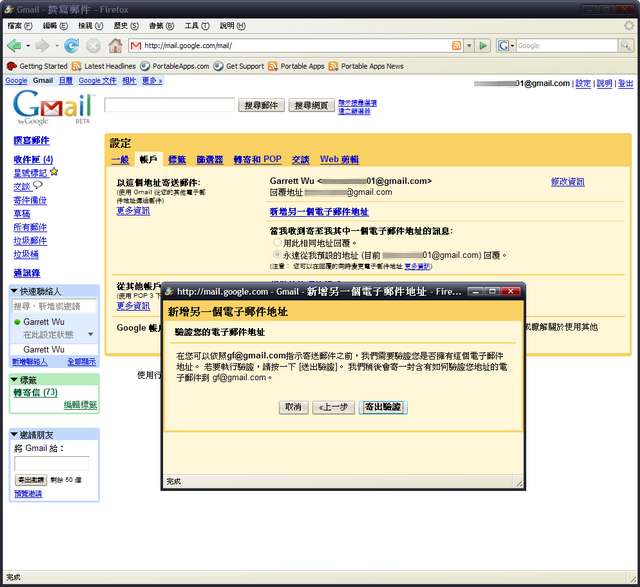Select radio option 永遠從我預設的地址回覆
This screenshot has height=587, width=640.
[x=277, y=255]
